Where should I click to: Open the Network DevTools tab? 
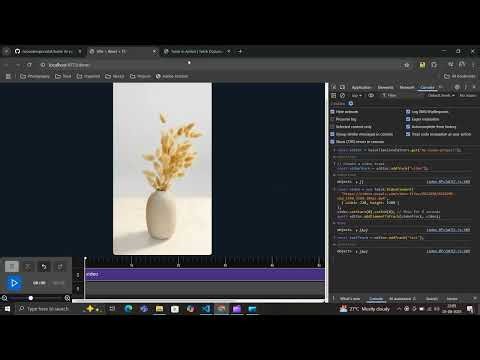click(x=407, y=87)
